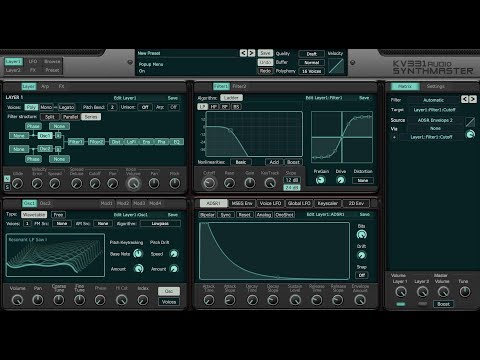Select the previous preset arrow beside New Preset
The height and width of the screenshot is (360, 480).
243,53
